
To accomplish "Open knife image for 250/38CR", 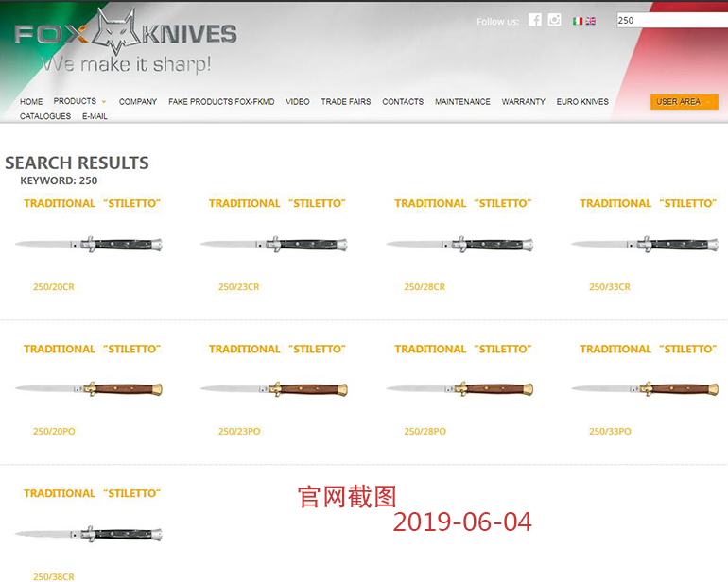I will click(89, 534).
